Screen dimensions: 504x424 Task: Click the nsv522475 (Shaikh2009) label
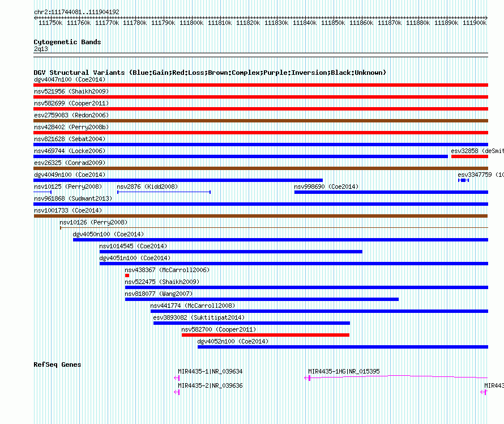tap(162, 282)
